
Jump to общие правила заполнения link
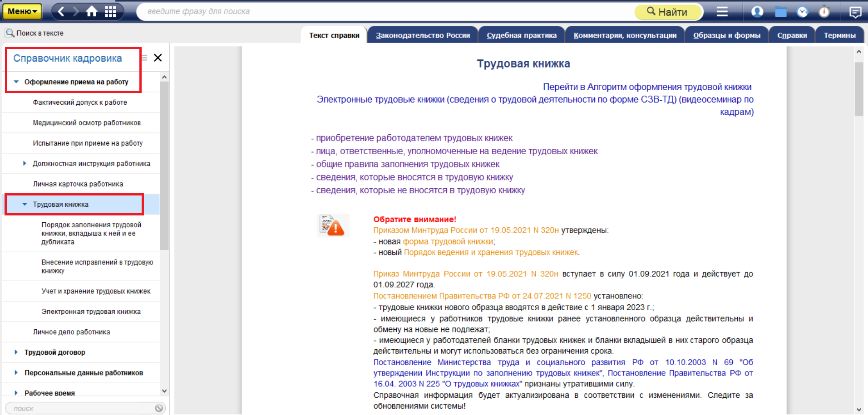point(408,165)
